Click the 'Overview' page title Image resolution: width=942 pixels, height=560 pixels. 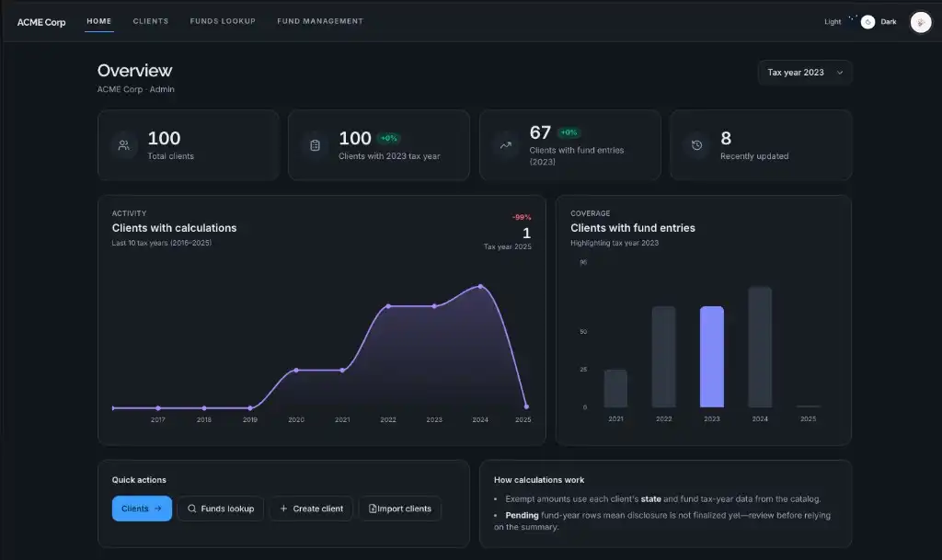(134, 70)
